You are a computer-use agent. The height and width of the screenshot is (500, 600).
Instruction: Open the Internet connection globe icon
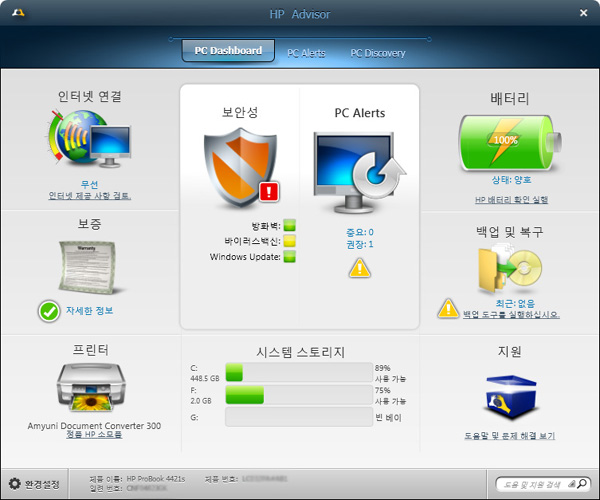(x=90, y=138)
